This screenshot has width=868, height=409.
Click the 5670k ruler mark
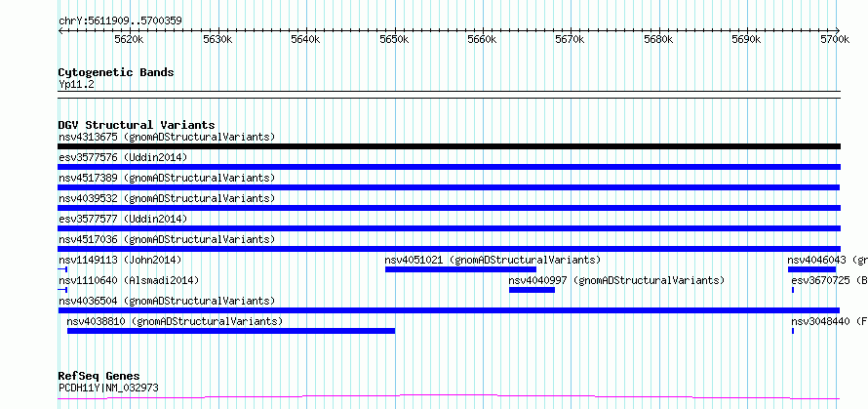pos(570,39)
